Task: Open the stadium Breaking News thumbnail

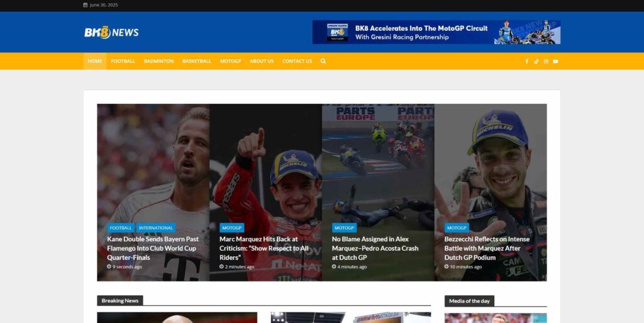Action: pyautogui.click(x=351, y=318)
